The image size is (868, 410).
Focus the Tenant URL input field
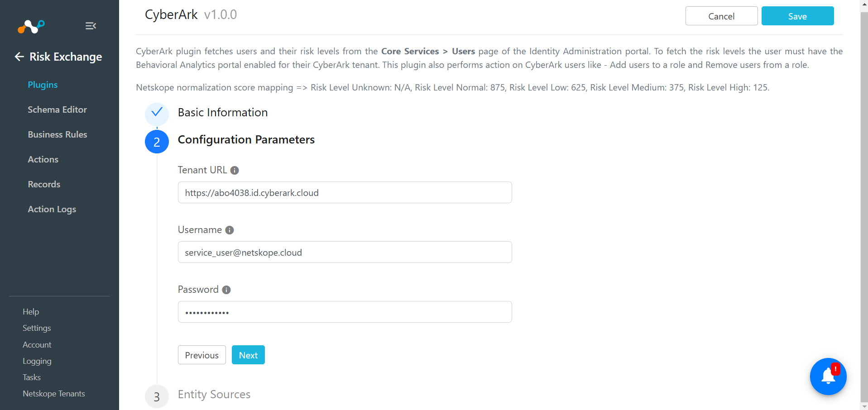click(x=345, y=192)
